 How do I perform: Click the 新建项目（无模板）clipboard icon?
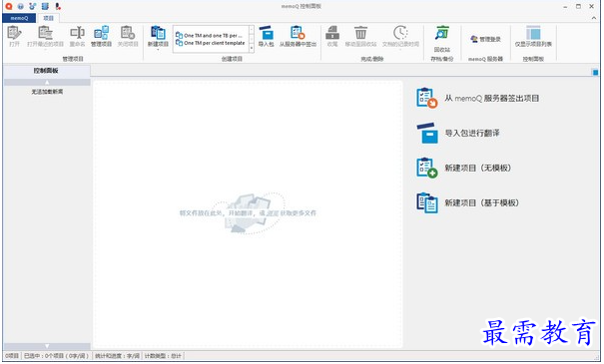(426, 168)
